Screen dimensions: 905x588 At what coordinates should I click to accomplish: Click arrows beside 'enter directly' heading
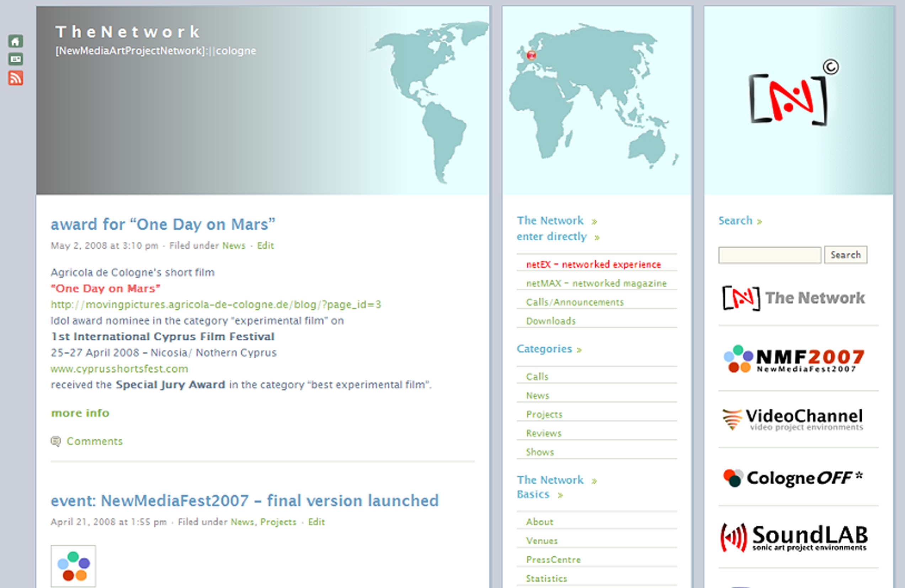pyautogui.click(x=597, y=238)
